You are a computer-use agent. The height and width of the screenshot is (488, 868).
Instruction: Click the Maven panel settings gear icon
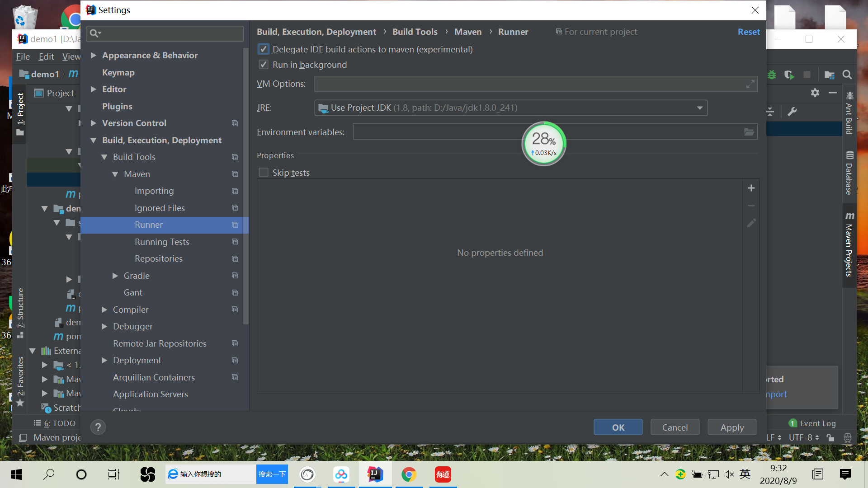(815, 93)
